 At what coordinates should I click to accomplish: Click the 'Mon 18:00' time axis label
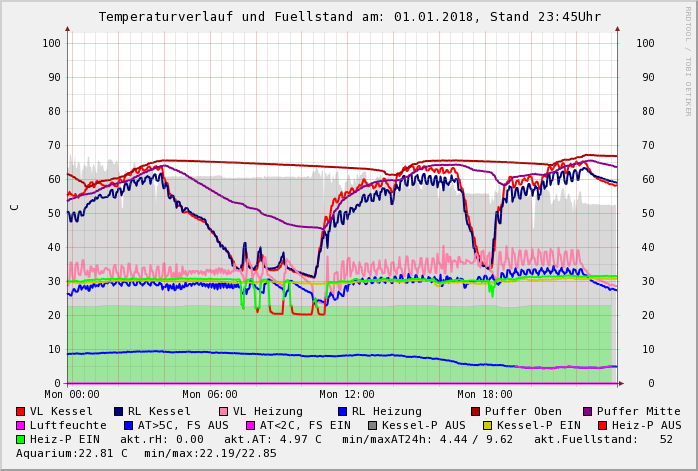tap(485, 395)
